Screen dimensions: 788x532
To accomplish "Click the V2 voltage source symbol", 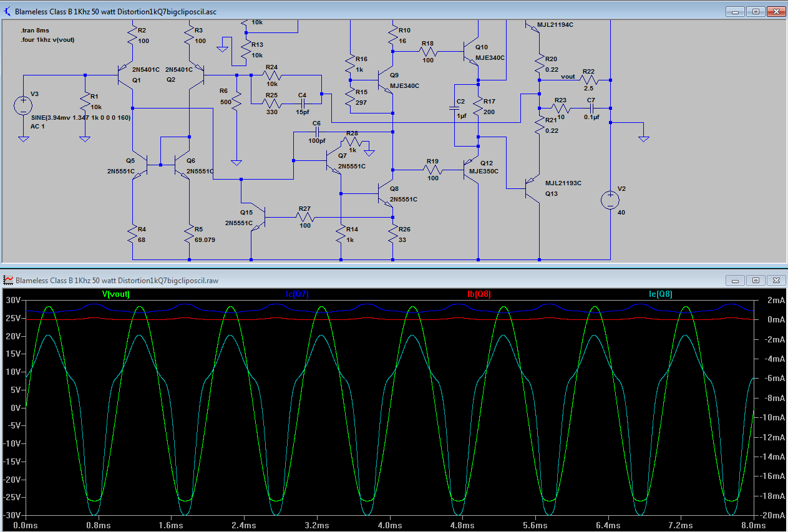I will (x=610, y=200).
